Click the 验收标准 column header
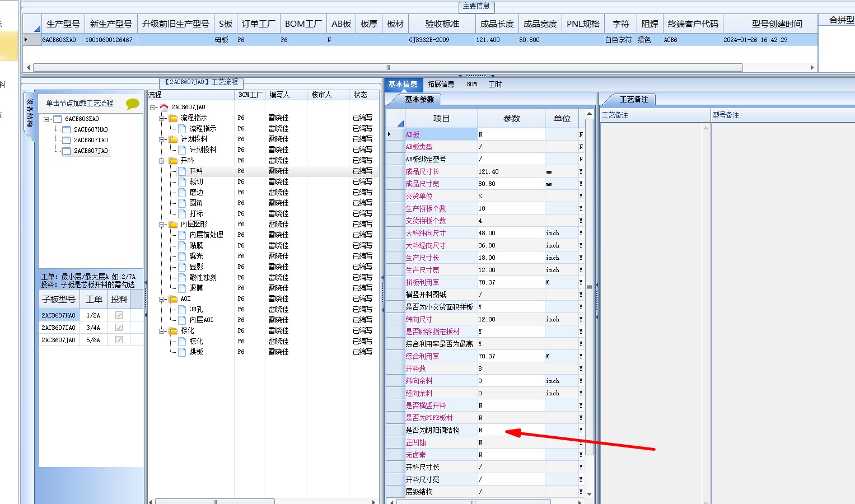This screenshot has width=855, height=504. click(x=442, y=24)
